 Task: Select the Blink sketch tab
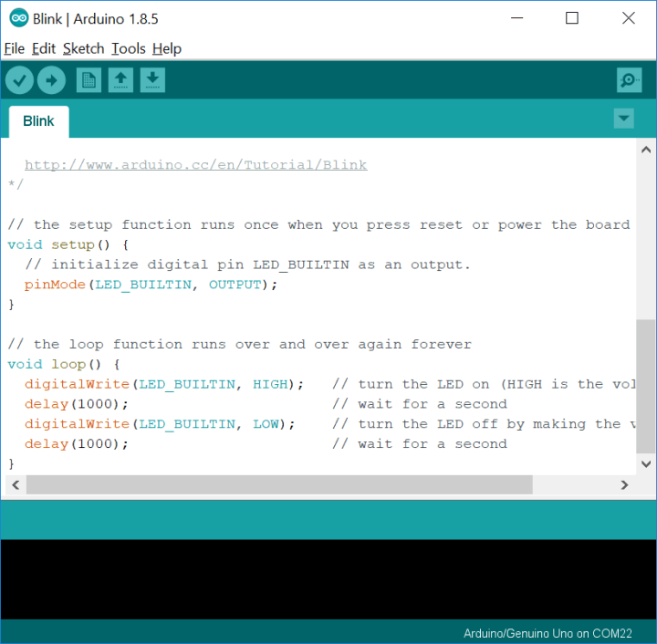[x=38, y=120]
